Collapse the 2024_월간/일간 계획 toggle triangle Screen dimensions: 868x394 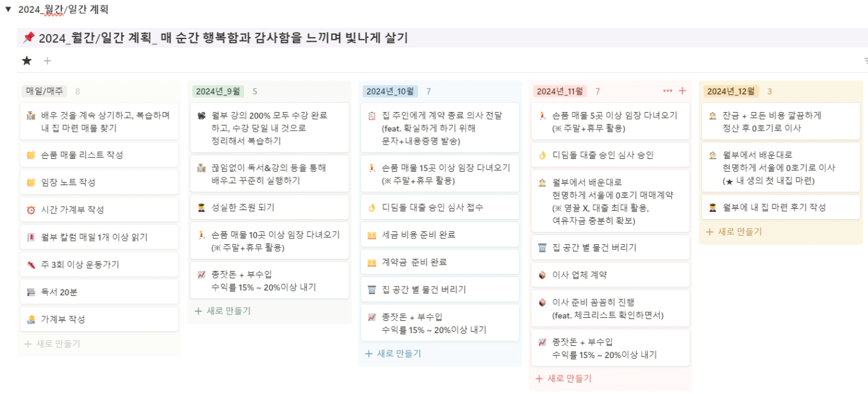pos(8,10)
